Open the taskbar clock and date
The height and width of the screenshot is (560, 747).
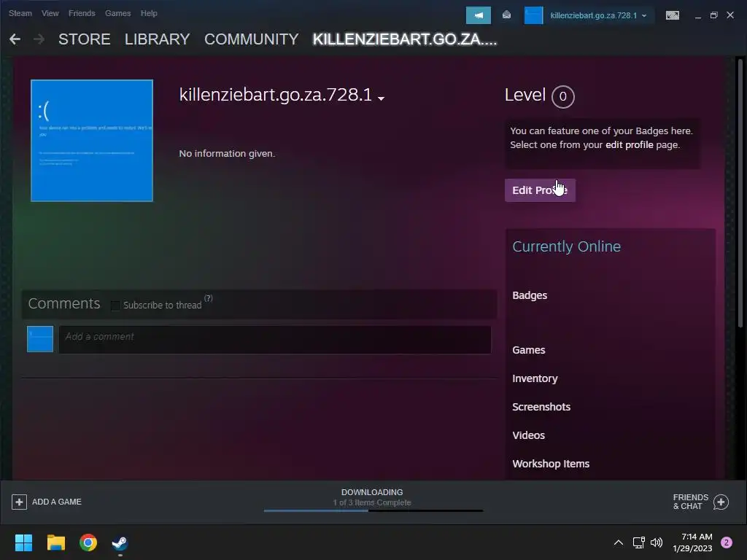(x=692, y=542)
